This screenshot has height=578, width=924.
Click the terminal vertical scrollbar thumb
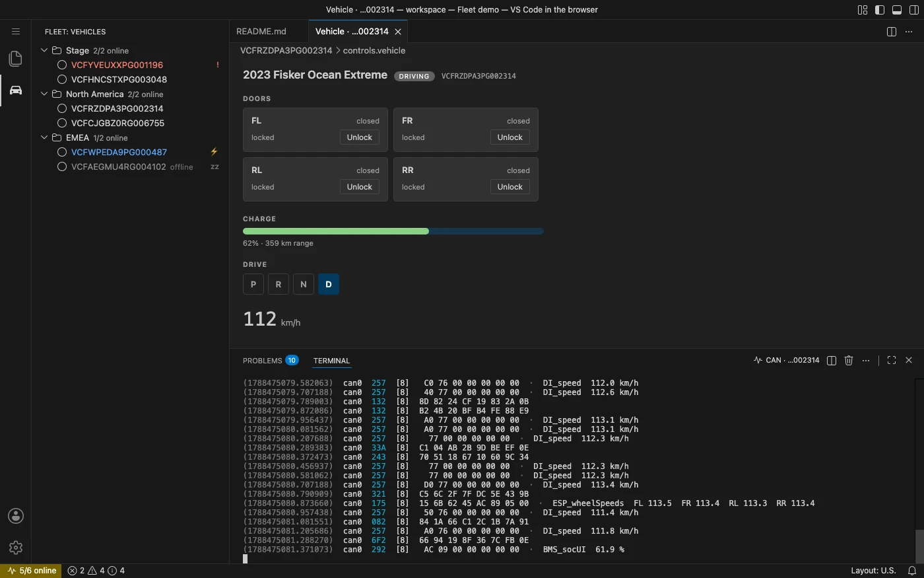pos(919,545)
